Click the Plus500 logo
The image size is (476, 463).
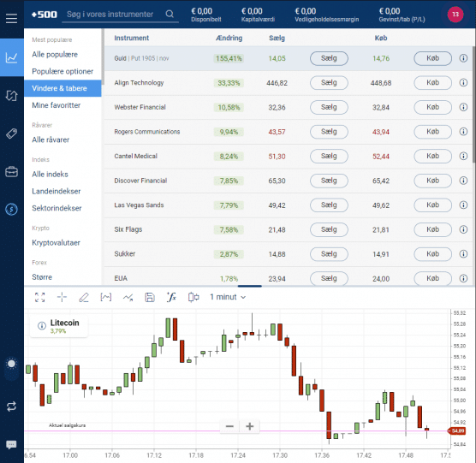[45, 15]
